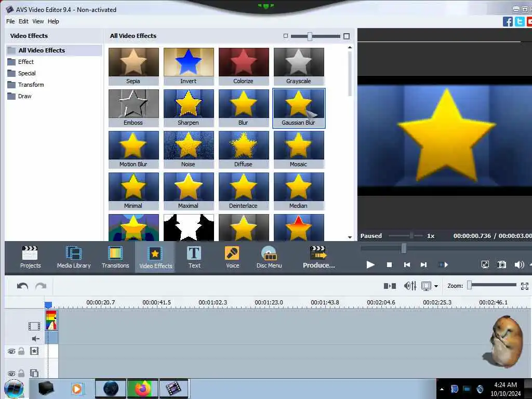The width and height of the screenshot is (532, 399).
Task: Adjust the timeline Zoom slider
Action: [469, 285]
